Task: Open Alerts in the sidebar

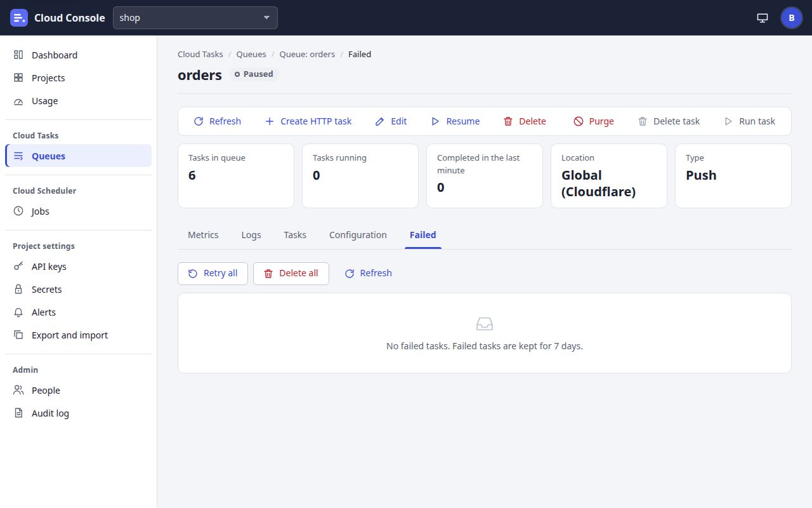Action: pos(78,312)
